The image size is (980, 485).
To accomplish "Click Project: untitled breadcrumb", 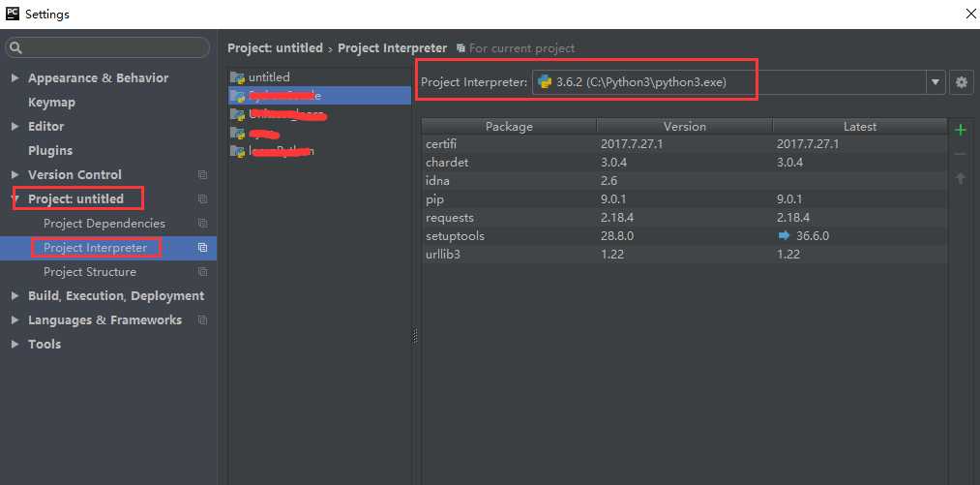I will tap(275, 48).
